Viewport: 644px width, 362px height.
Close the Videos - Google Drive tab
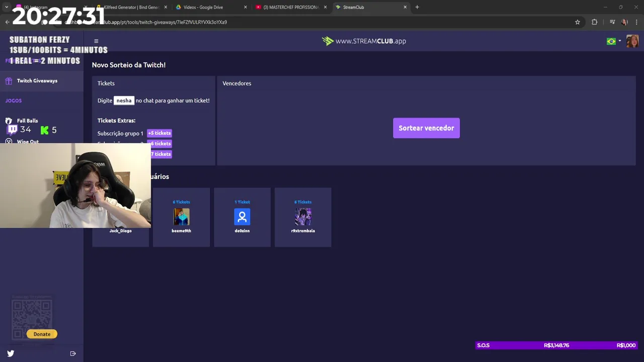tap(246, 7)
